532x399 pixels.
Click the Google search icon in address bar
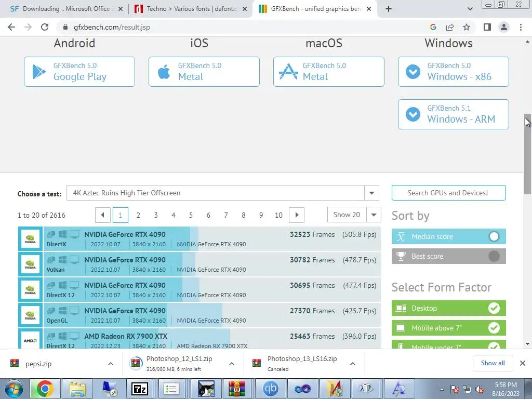click(433, 27)
